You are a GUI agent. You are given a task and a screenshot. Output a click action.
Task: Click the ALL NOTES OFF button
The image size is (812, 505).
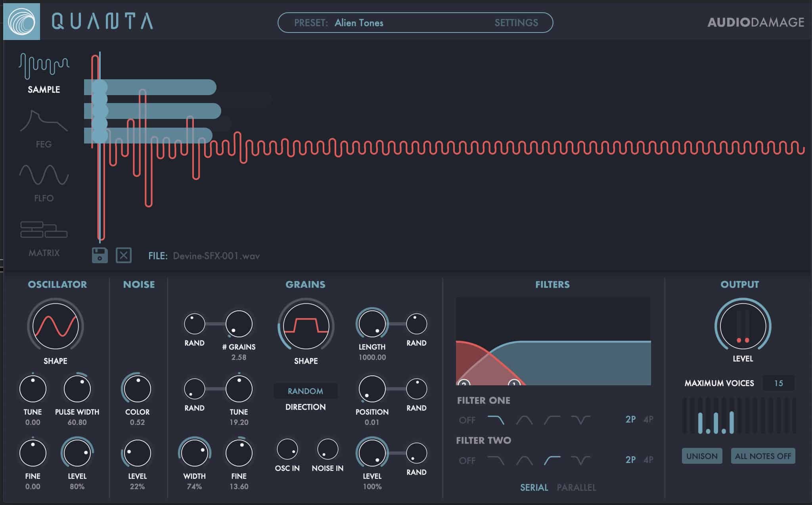(x=763, y=456)
